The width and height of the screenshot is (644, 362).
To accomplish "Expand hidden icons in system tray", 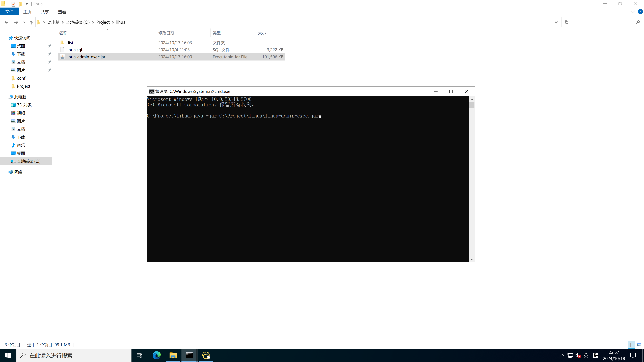I will [562, 355].
